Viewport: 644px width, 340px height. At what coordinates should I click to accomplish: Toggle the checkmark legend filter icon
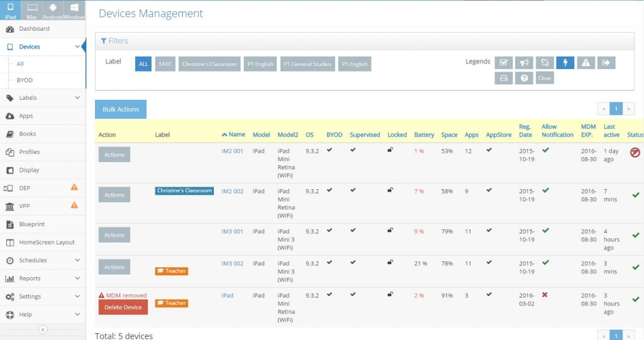[x=504, y=63]
